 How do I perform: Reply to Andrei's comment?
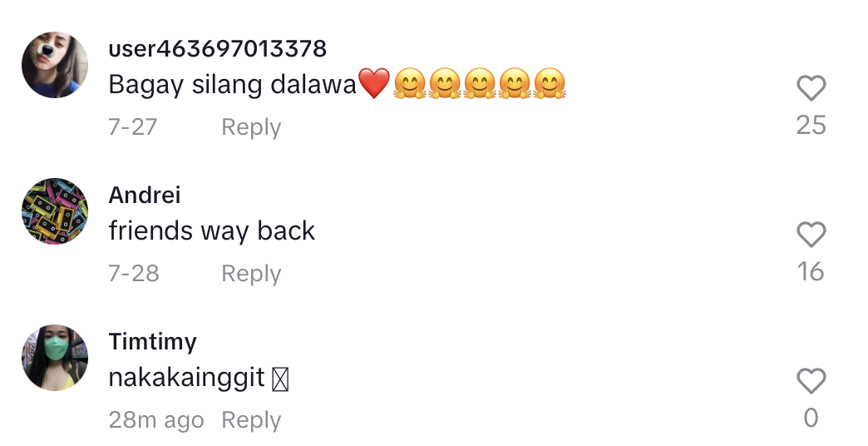[x=251, y=274]
